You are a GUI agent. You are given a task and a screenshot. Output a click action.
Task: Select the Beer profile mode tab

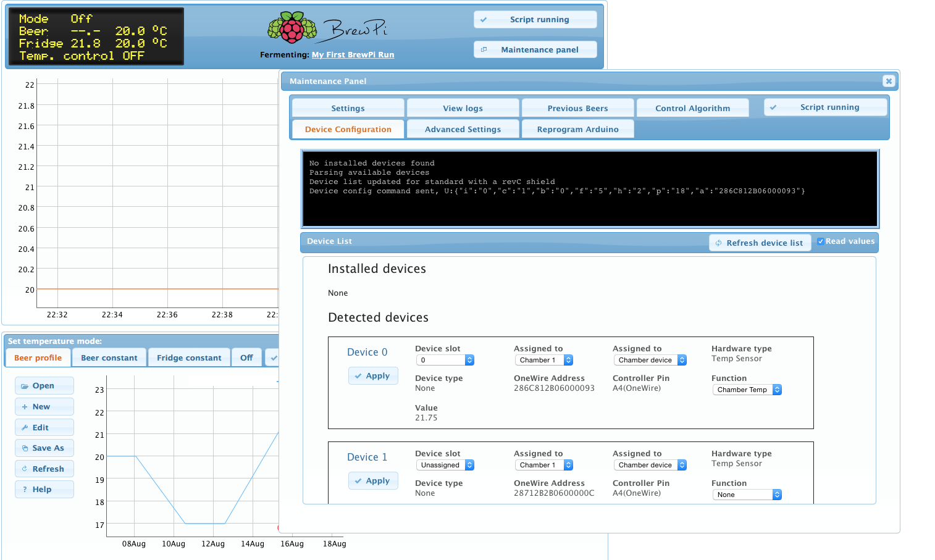[38, 357]
